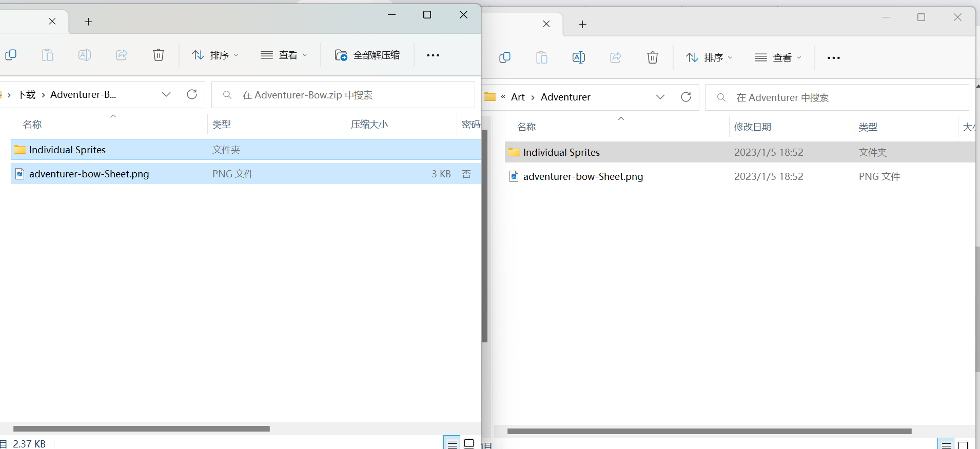980x449 pixels.
Task: Sort by 类型 column in the zip window
Action: click(222, 125)
